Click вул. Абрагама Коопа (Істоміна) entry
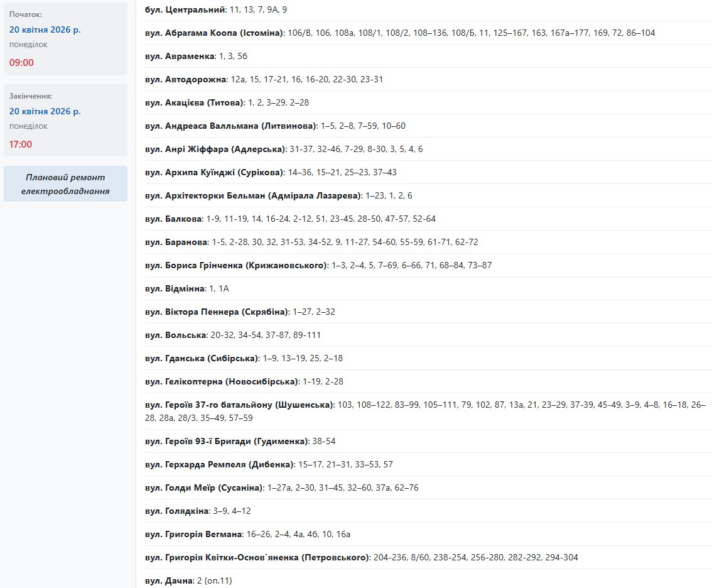 point(215,33)
